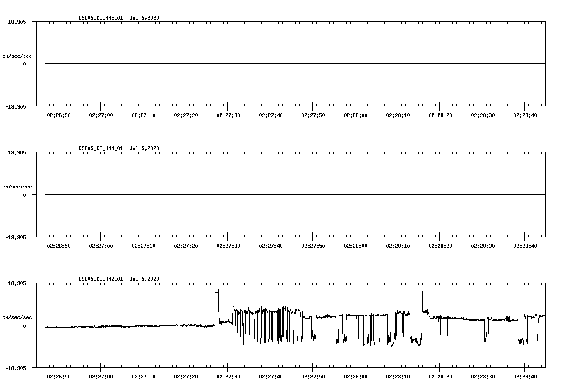This screenshot has height=392, width=576.
Task: Select the QSD05_CI_HNN_01 plot title
Action: 101,148
